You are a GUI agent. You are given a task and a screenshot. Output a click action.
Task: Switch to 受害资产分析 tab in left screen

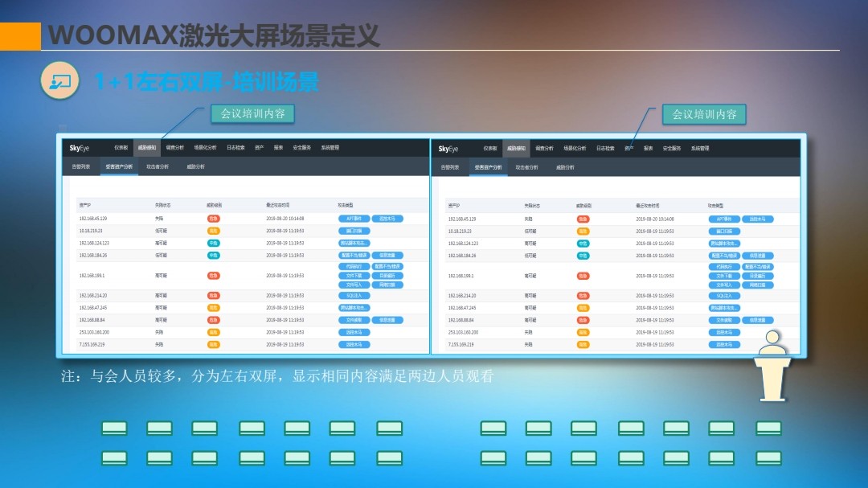[119, 166]
